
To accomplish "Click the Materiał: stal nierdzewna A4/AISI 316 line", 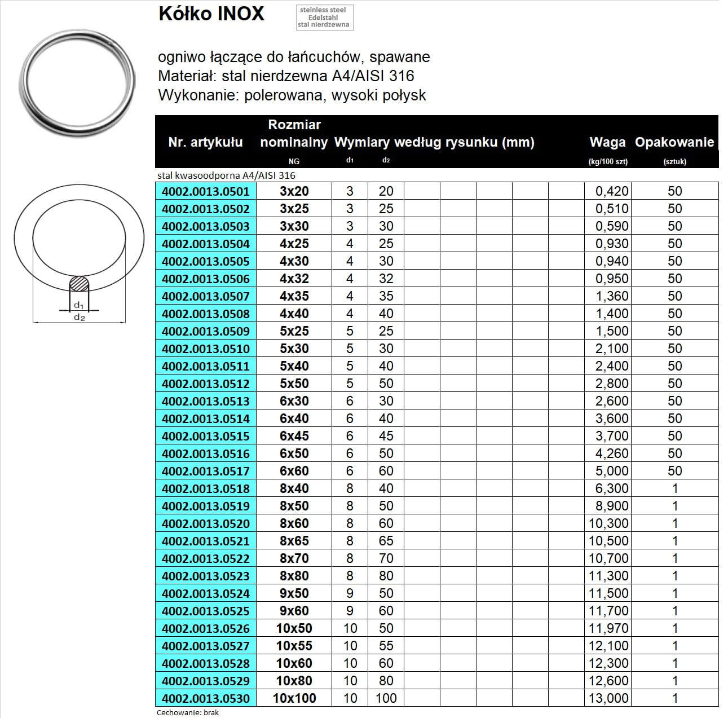I will 286,76.
